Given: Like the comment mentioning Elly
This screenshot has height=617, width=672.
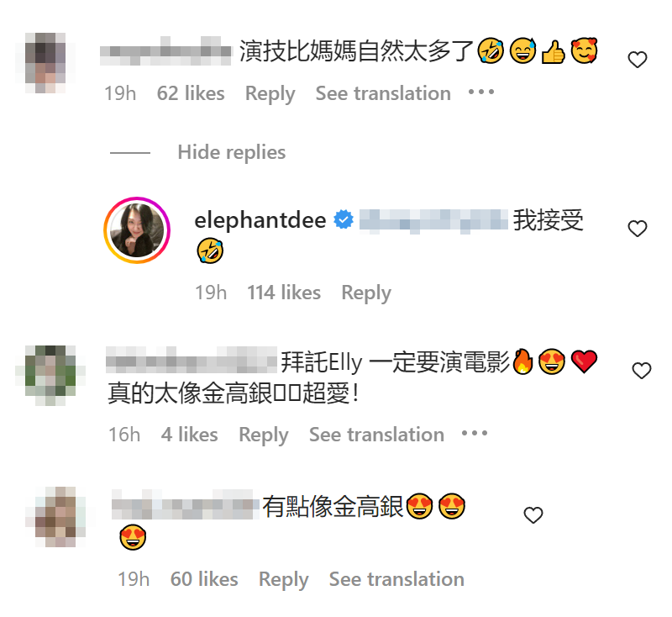Looking at the screenshot, I should [642, 371].
